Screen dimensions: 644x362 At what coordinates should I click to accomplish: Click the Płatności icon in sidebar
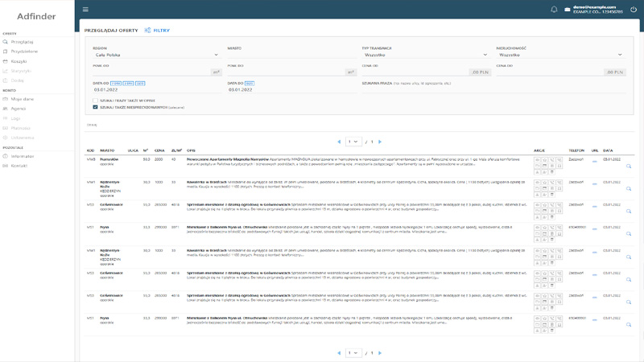pyautogui.click(x=6, y=128)
